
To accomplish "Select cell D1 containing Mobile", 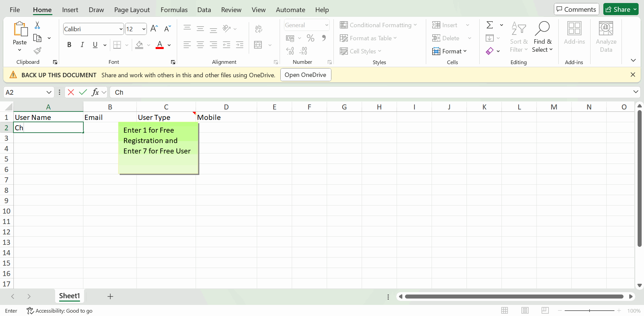I will click(226, 117).
